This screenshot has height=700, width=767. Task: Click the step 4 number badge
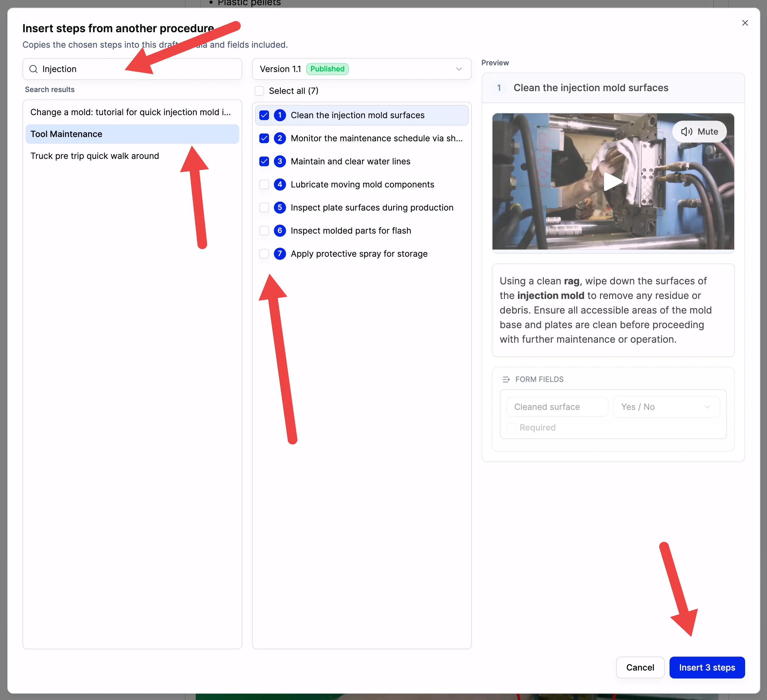(280, 185)
